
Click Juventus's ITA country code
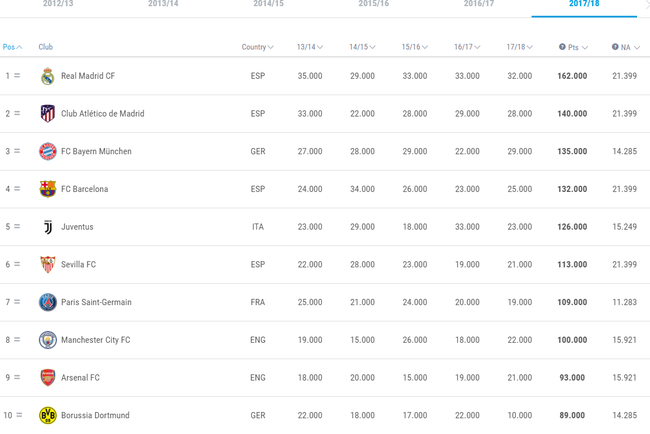tap(258, 227)
